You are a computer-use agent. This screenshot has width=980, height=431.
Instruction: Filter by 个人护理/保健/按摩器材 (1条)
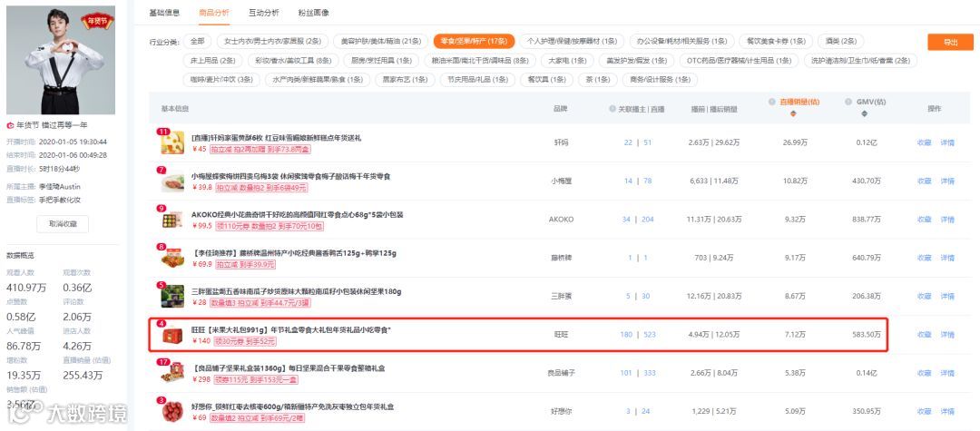coord(572,41)
